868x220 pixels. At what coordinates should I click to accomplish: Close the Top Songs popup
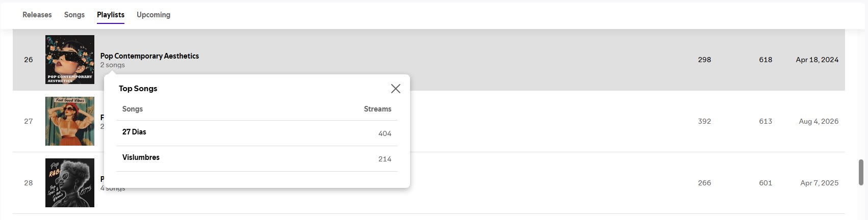[x=395, y=89]
